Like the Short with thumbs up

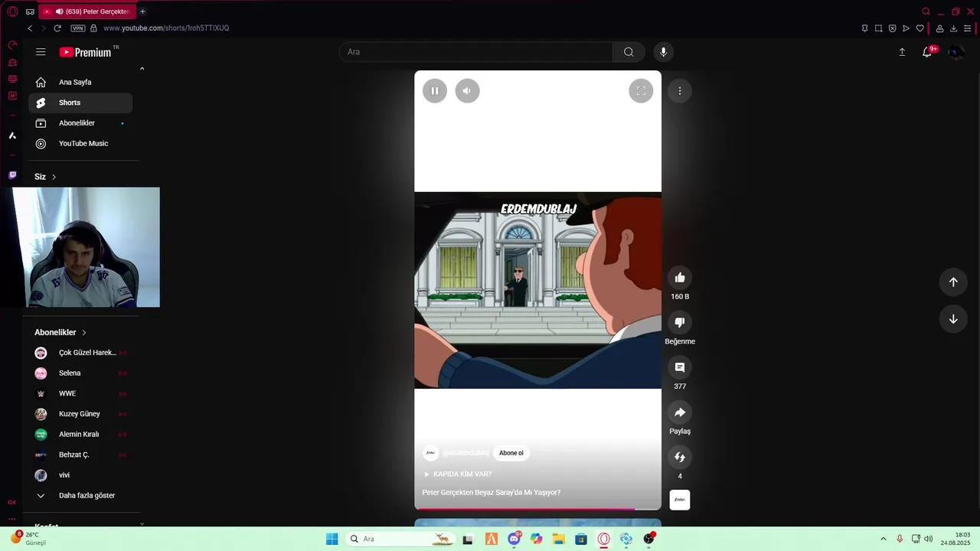click(680, 278)
